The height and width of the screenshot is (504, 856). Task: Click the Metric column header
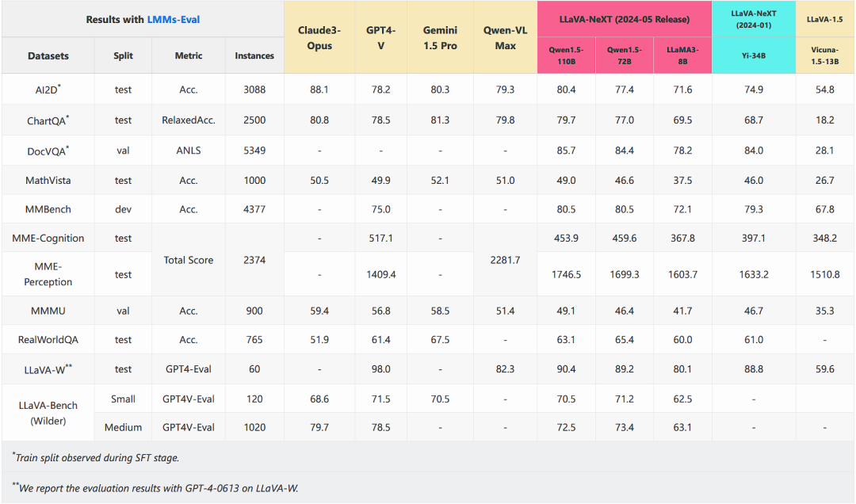pos(189,55)
